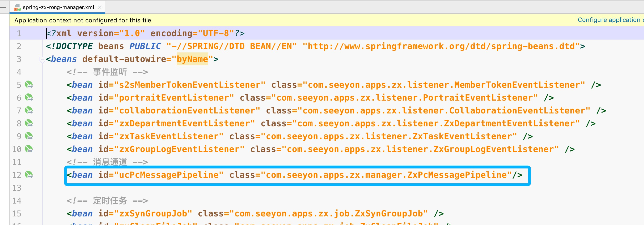
Task: Click the 消息通道 comment
Action: click(107, 162)
